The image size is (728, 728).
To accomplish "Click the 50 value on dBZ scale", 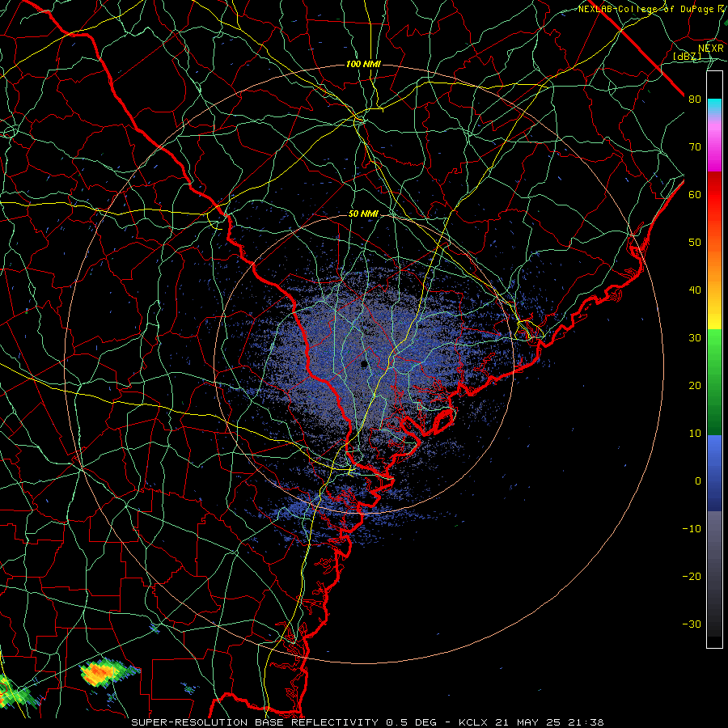I will pos(695,243).
